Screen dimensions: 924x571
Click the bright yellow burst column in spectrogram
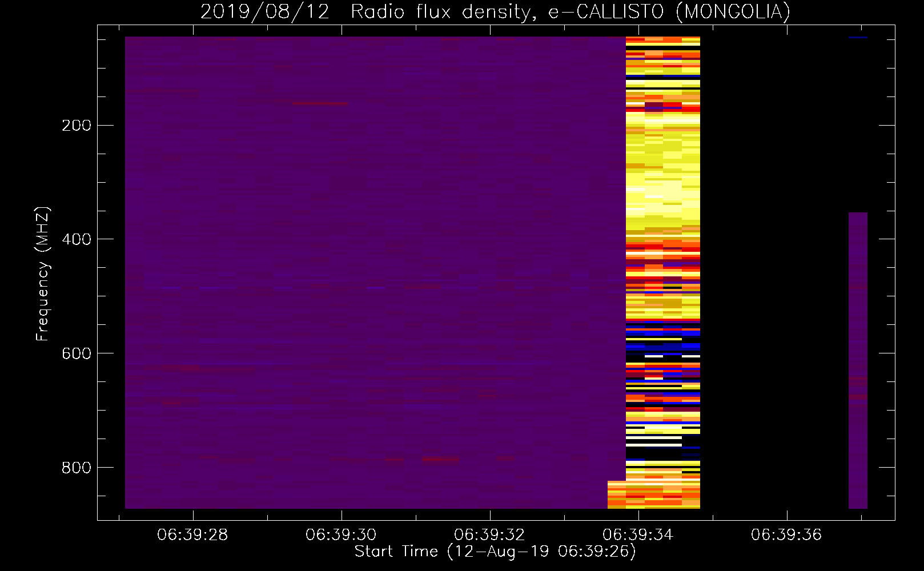pyautogui.click(x=663, y=272)
